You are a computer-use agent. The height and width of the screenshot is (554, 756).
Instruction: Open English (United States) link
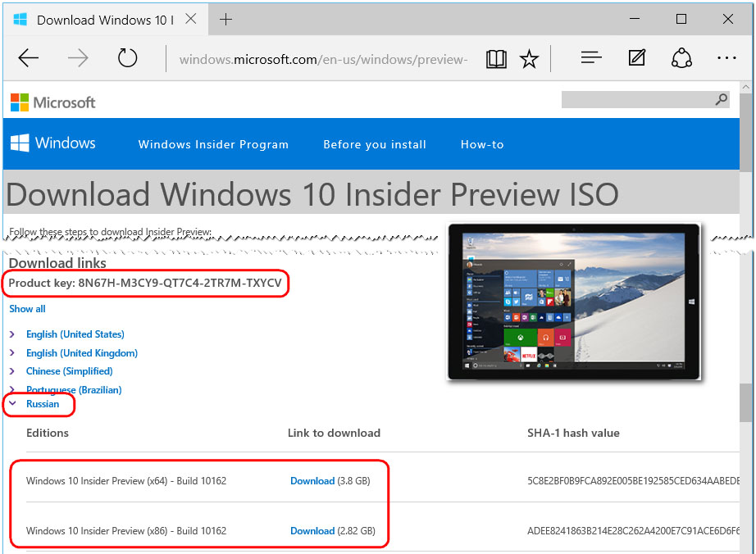point(75,334)
